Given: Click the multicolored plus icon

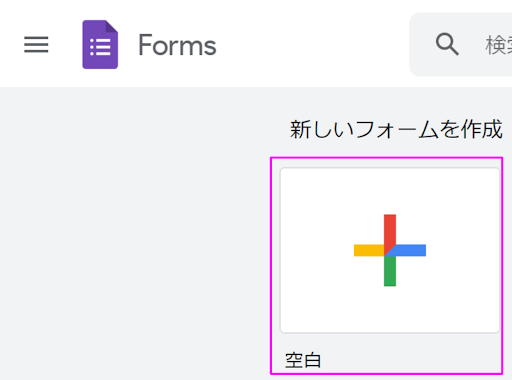Looking at the screenshot, I should point(390,250).
